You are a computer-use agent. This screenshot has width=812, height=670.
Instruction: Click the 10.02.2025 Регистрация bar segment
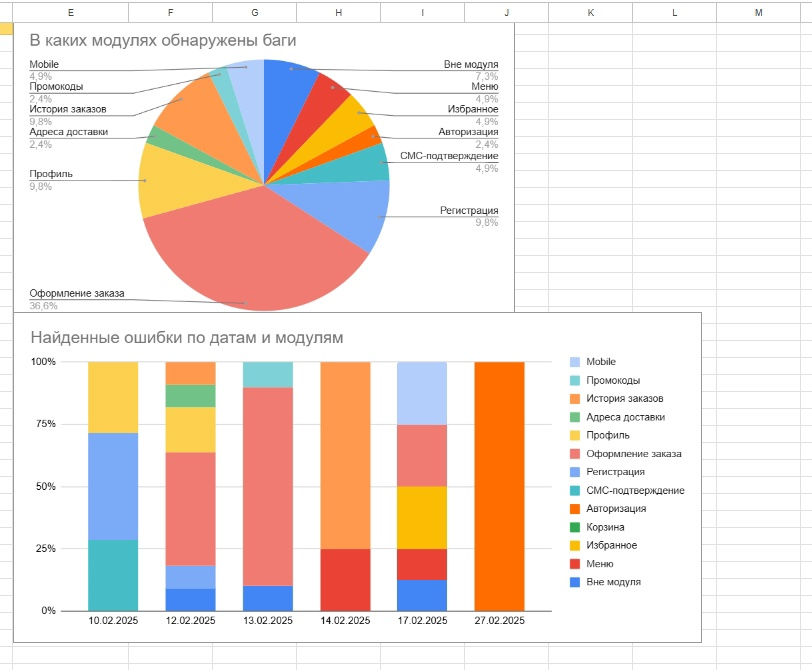(113, 487)
